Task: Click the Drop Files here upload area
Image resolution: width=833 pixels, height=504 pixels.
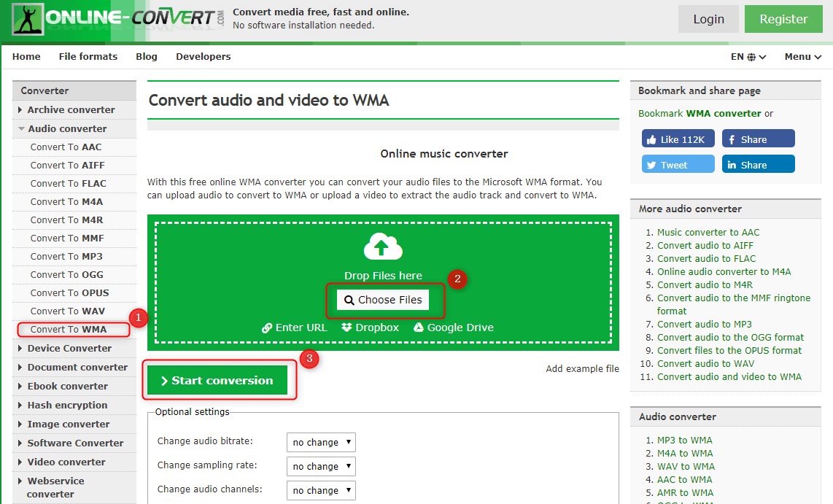Action: tap(383, 282)
